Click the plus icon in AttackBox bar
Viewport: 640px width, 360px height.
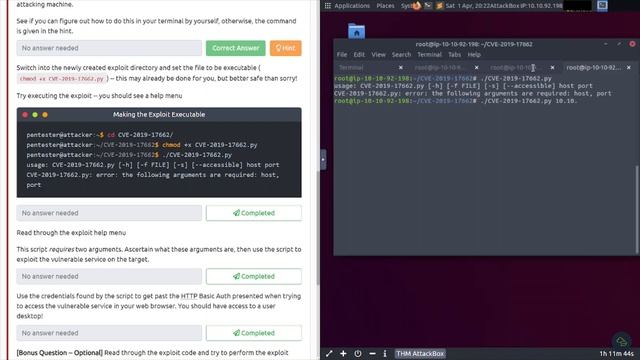point(343,353)
